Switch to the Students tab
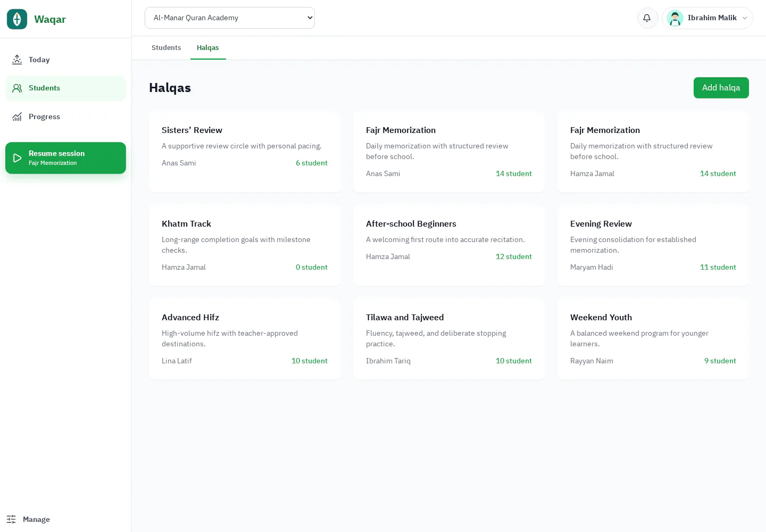Screen dimensions: 766x532 166,47
